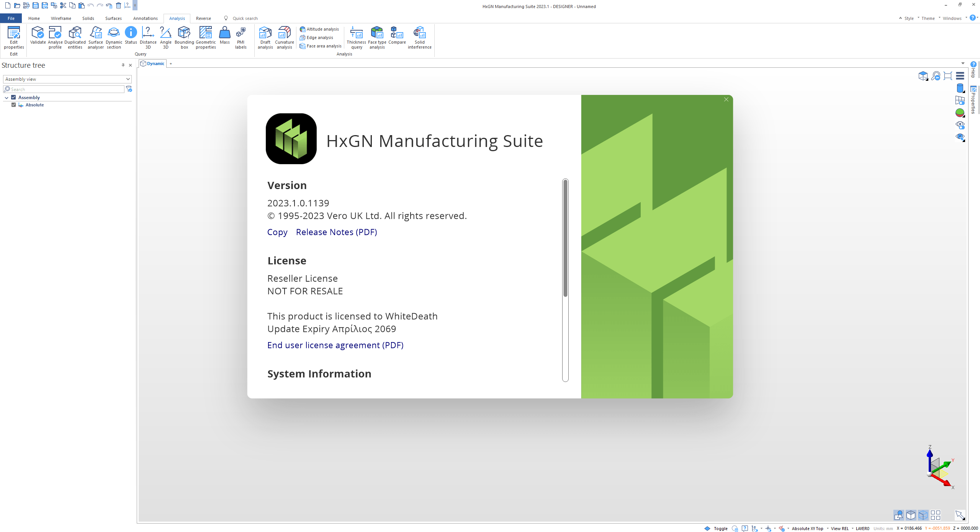Switch to the Surfaces ribbon tab
Screen dimensions: 980x532
coord(113,18)
